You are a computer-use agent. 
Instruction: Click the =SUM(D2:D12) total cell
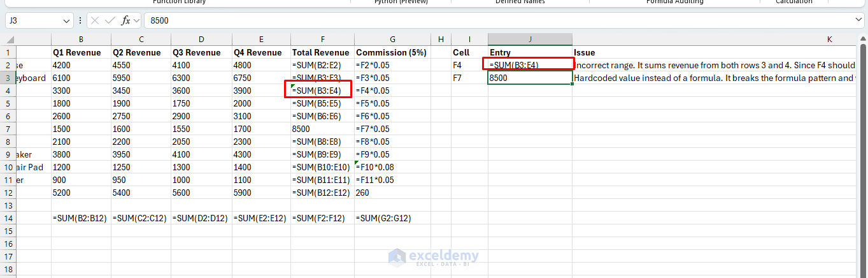(201, 218)
